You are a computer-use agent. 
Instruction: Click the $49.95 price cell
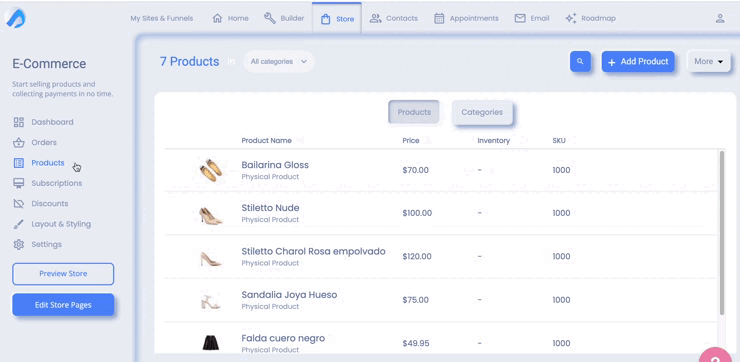[416, 343]
